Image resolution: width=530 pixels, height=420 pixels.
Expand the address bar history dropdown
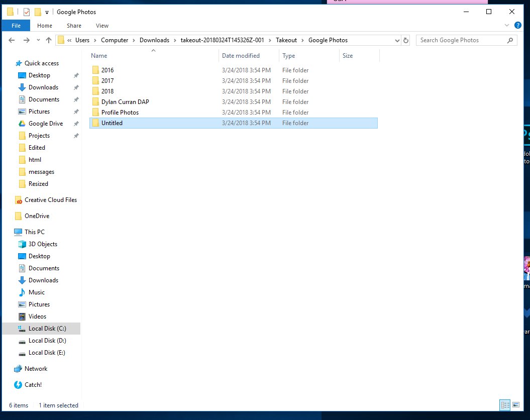coord(397,41)
